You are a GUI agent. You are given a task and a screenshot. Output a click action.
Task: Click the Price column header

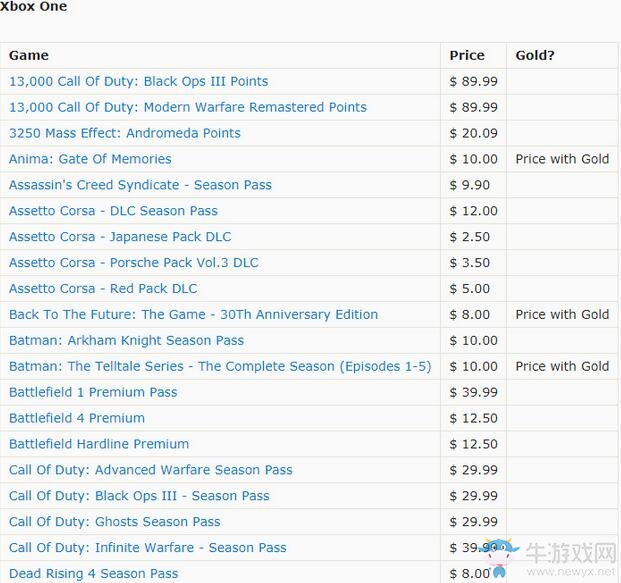[467, 55]
